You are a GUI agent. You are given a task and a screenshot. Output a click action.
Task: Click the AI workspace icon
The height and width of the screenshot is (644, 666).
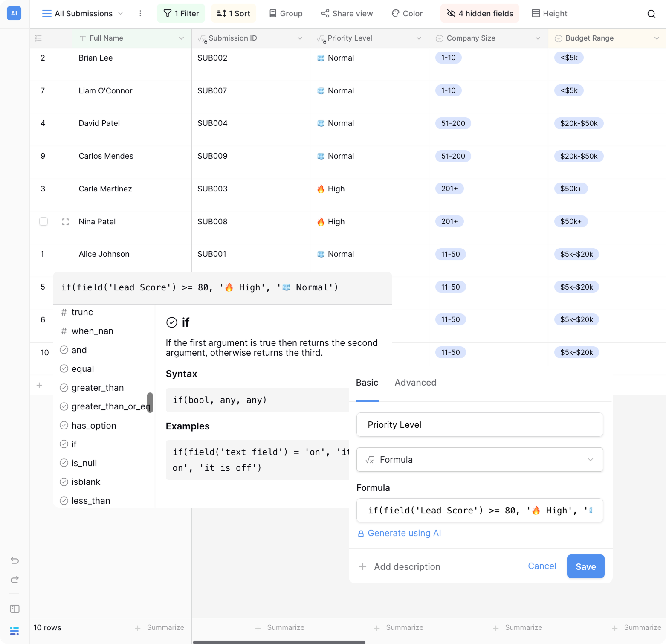click(14, 13)
